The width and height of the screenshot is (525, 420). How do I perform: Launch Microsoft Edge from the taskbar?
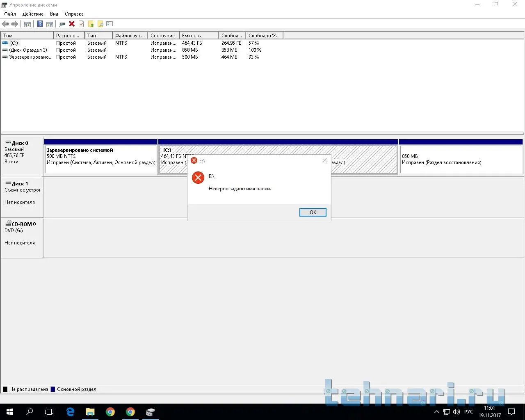point(70,412)
